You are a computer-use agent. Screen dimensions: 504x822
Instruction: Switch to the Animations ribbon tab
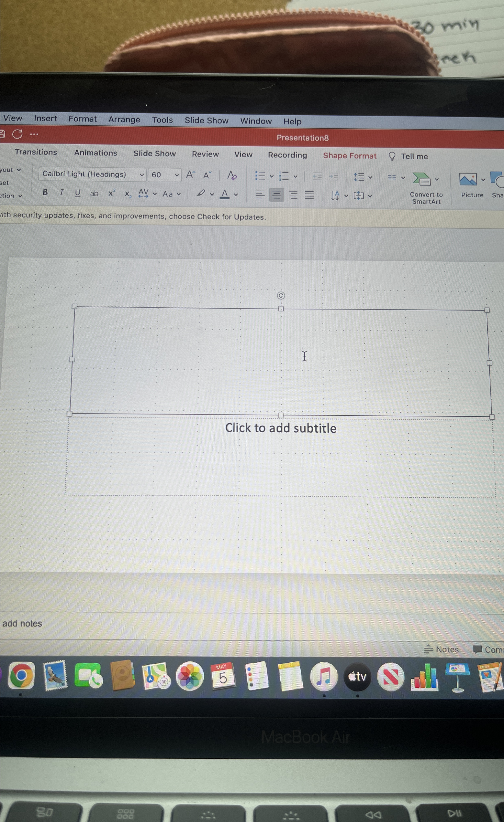[x=95, y=153]
